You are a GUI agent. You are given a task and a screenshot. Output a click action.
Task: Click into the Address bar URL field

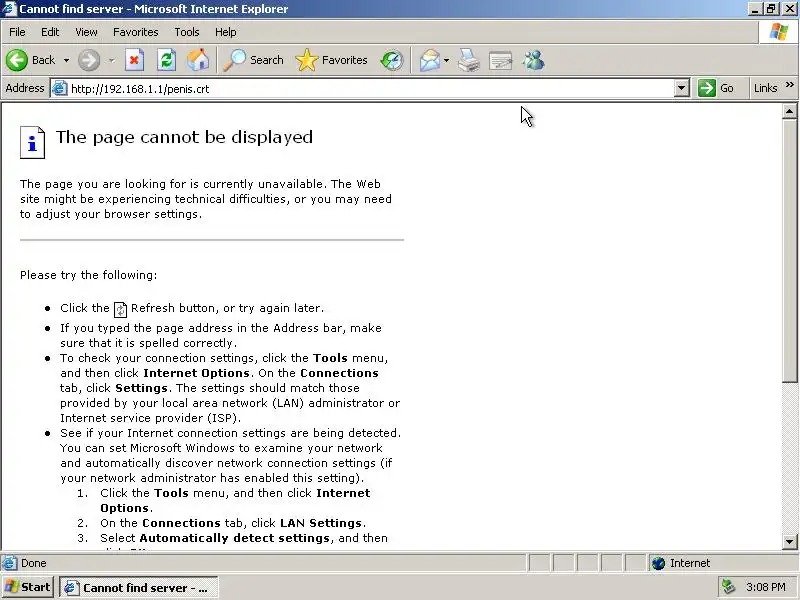pos(370,89)
